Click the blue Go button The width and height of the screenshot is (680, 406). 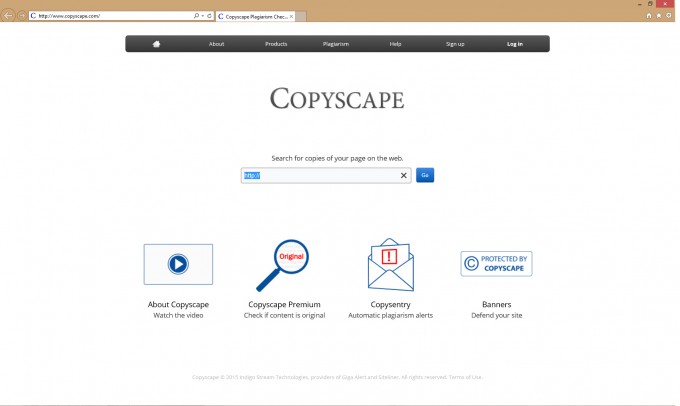425,175
